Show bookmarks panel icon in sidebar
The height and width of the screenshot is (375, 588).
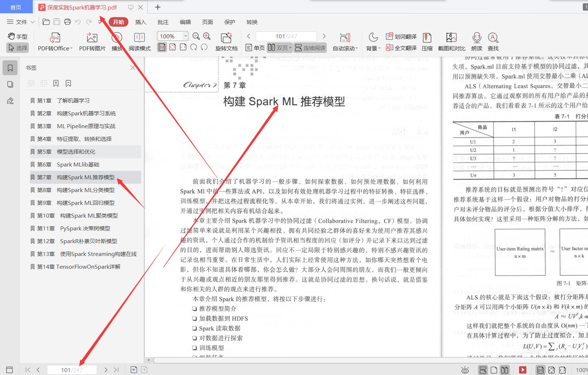click(x=10, y=68)
